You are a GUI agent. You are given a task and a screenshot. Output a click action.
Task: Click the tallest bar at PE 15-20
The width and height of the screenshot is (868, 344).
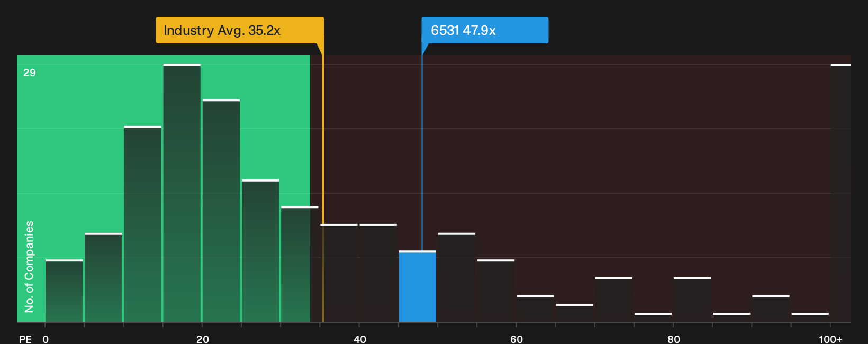[182, 193]
